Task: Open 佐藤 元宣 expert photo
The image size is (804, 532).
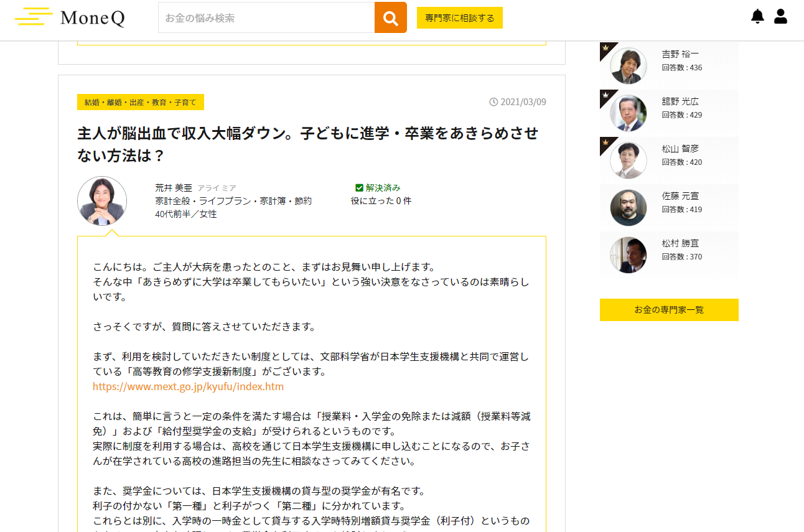Action: point(629,208)
